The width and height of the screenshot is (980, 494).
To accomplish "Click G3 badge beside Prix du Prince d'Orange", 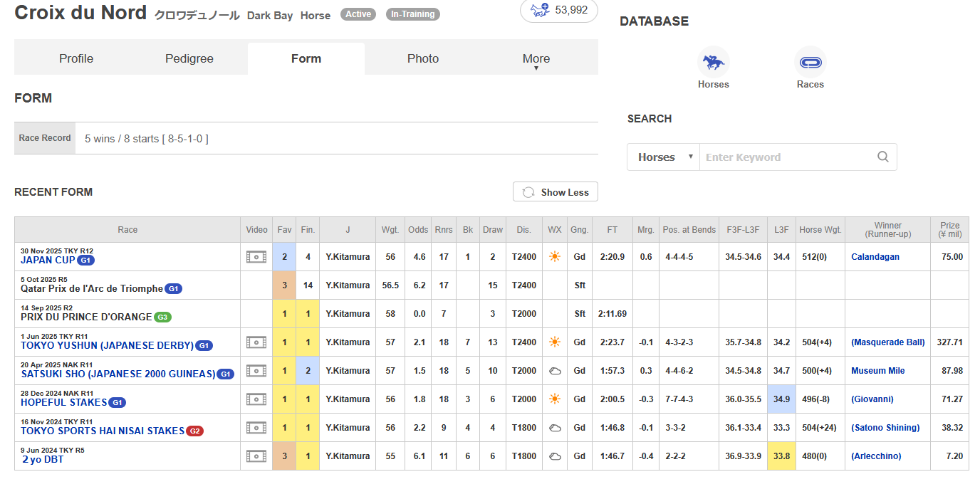I will [x=163, y=317].
